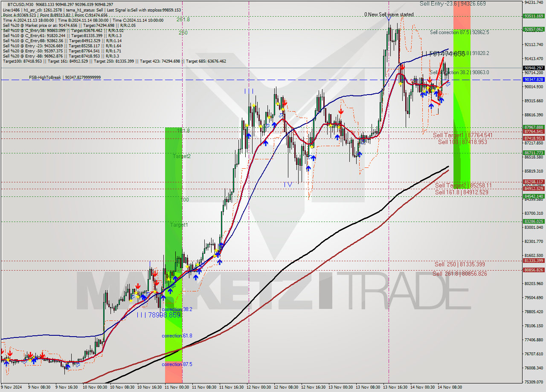Select the '0 New Sell wave started' label

[389, 14]
